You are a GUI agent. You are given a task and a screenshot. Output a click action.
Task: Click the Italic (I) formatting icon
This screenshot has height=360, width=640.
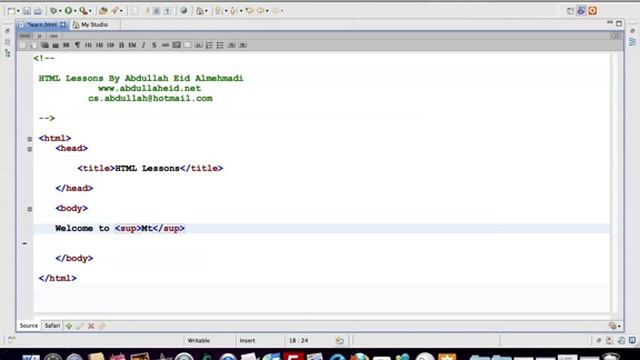click(x=143, y=45)
